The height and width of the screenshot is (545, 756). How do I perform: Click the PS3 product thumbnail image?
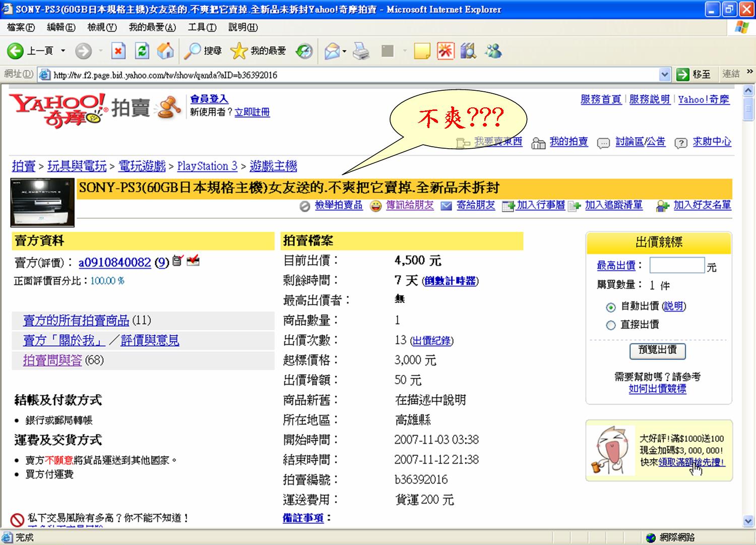pyautogui.click(x=42, y=203)
